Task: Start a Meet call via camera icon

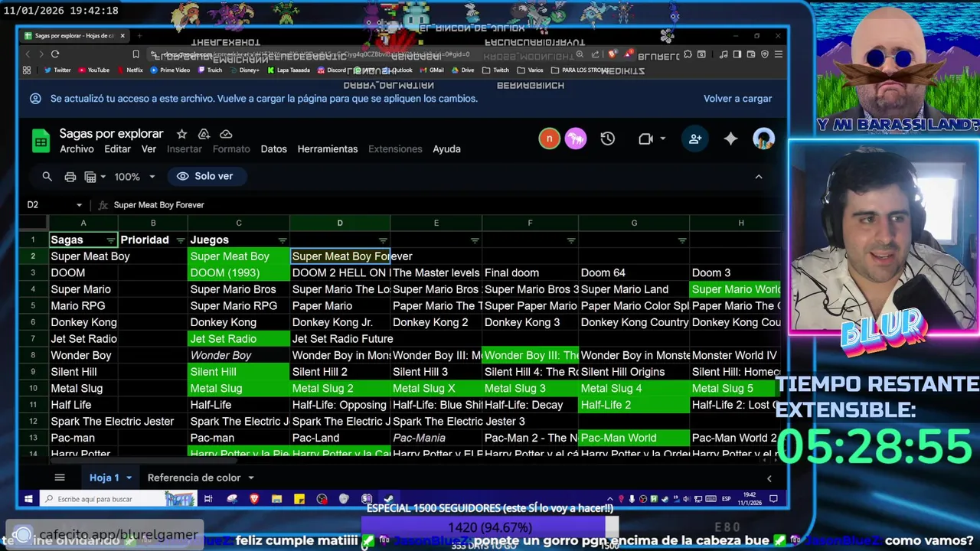Action: [645, 139]
